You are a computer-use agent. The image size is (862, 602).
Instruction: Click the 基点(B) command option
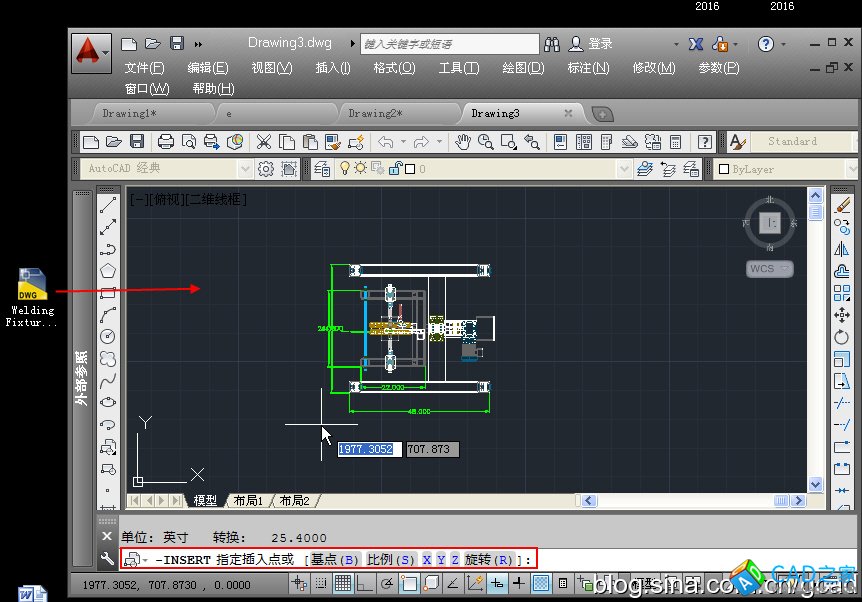click(x=335, y=559)
